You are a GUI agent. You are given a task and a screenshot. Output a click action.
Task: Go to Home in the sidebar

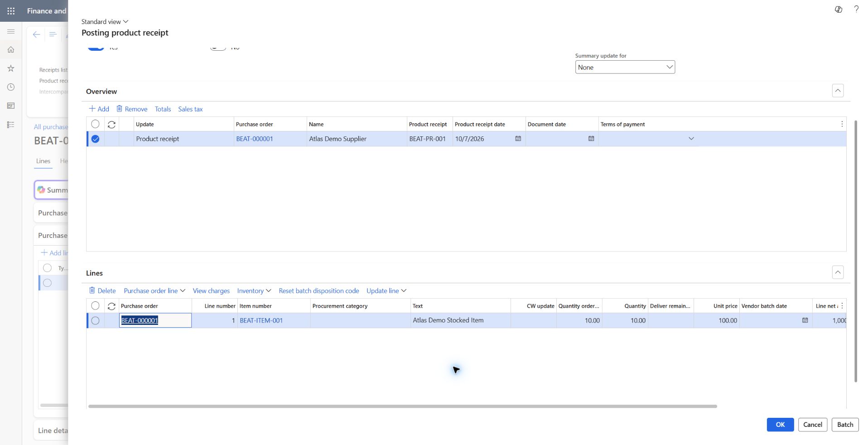pyautogui.click(x=11, y=50)
